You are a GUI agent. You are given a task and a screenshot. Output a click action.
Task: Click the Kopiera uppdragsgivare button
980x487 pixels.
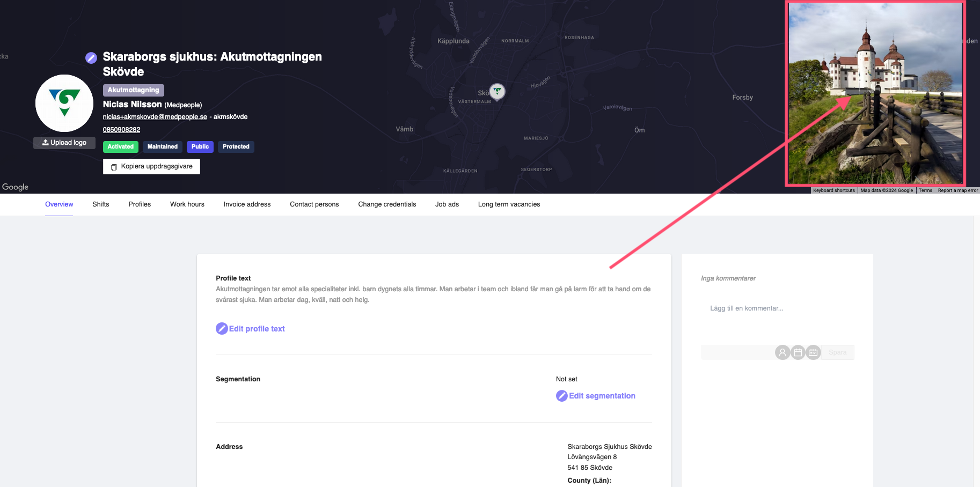pos(151,166)
